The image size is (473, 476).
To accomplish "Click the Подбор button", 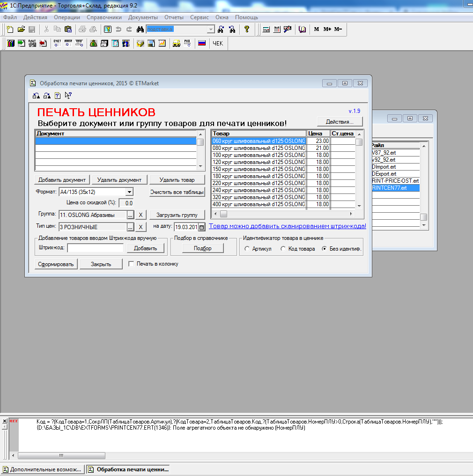I will click(x=203, y=248).
